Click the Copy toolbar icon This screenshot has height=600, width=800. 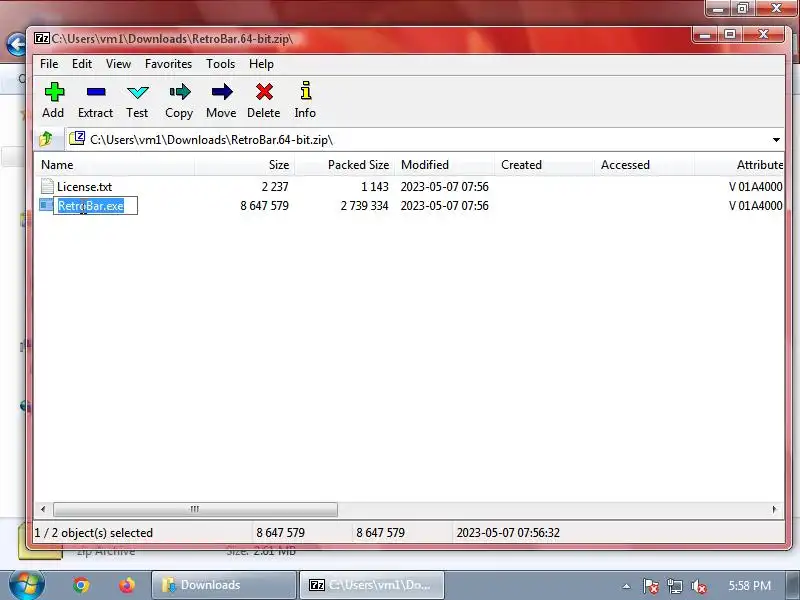click(180, 92)
